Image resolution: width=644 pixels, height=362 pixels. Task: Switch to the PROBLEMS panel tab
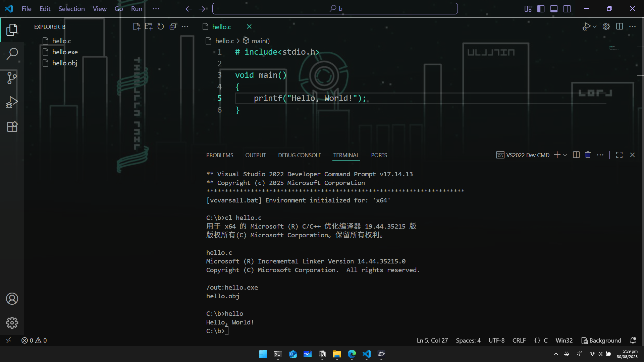click(x=220, y=155)
